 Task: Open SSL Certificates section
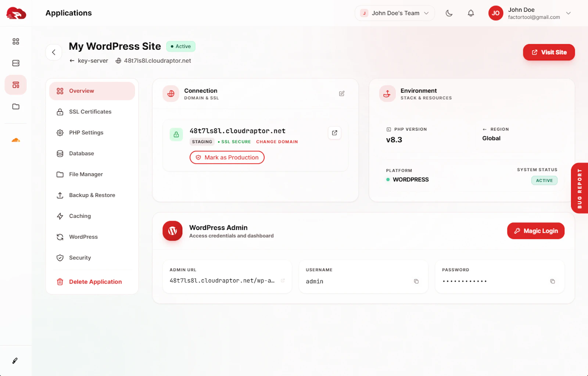92,112
